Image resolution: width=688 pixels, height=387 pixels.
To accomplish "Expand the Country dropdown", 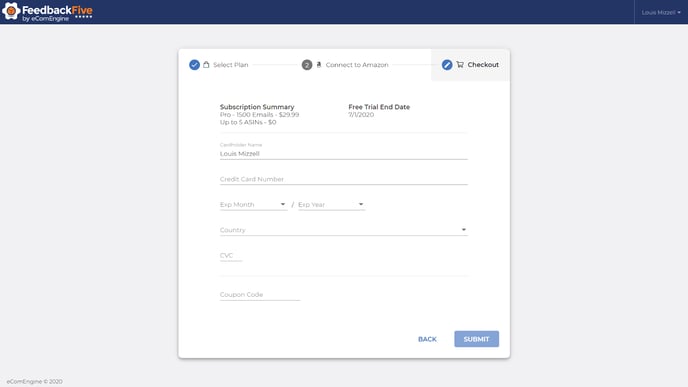I will point(344,230).
